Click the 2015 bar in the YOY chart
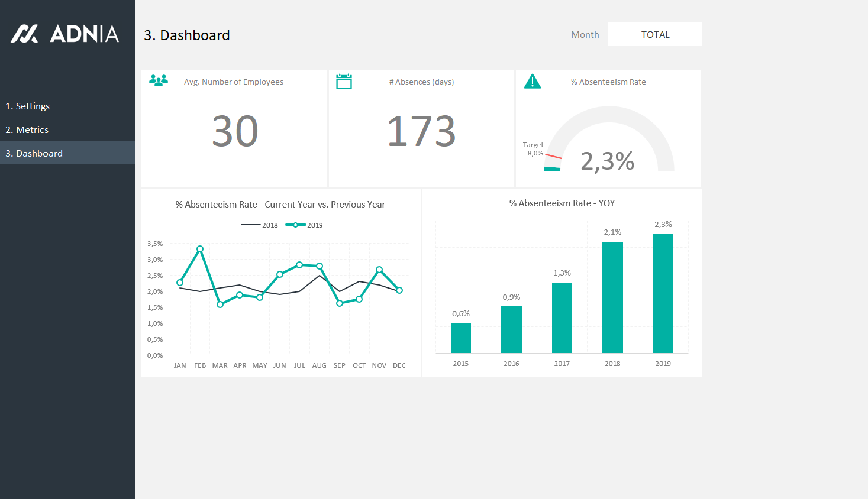 point(460,338)
